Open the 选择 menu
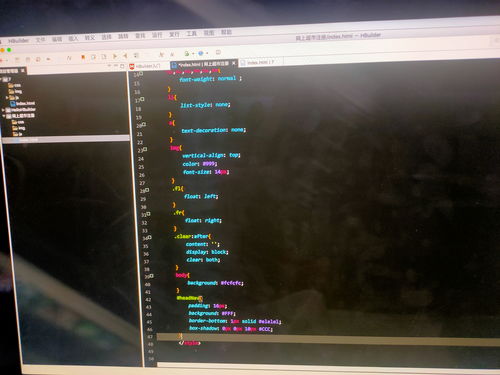500x375 pixels. pos(106,37)
